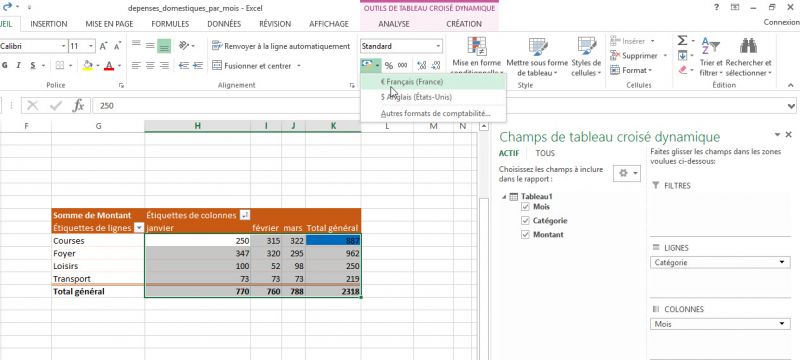Align text to middle vertically
Viewport: 800px width, 360px height.
point(150,46)
